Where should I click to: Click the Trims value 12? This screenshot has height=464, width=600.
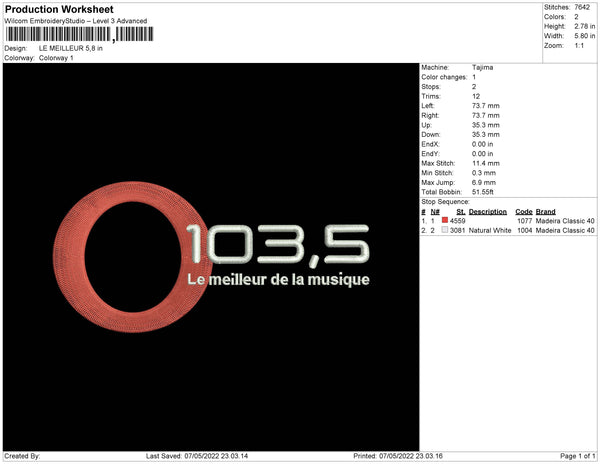tap(476, 96)
